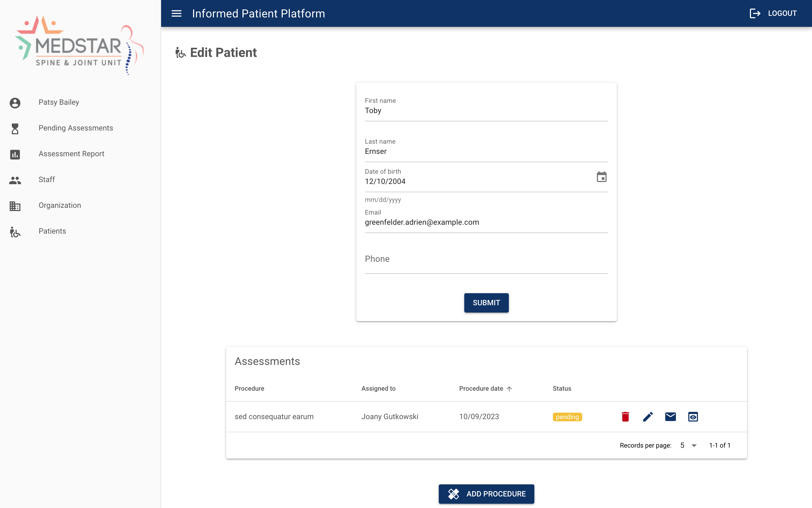The height and width of the screenshot is (508, 812).
Task: Submit the patient form
Action: point(486,303)
